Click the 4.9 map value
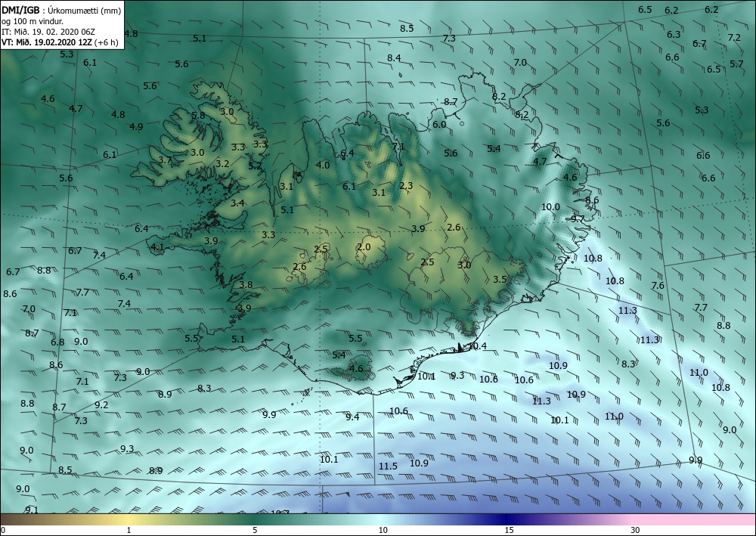Image resolution: width=756 pixels, height=536 pixels. 136,127
